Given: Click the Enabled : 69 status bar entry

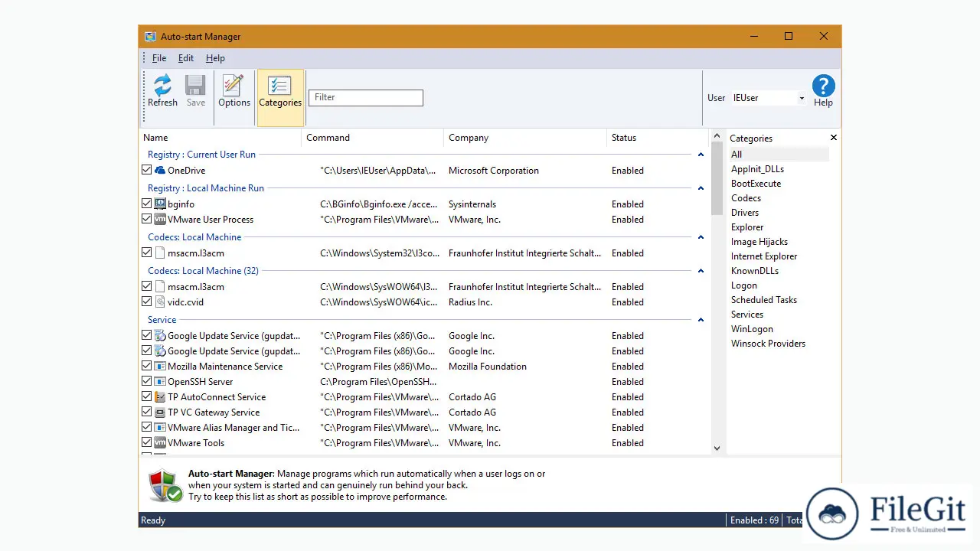Looking at the screenshot, I should [x=754, y=520].
